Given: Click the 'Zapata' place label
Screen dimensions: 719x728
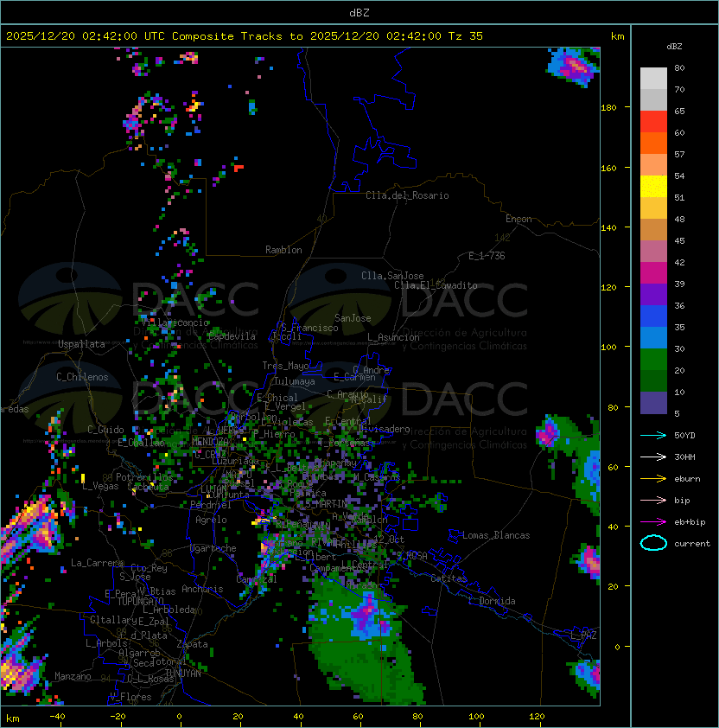Looking at the screenshot, I should [x=192, y=644].
